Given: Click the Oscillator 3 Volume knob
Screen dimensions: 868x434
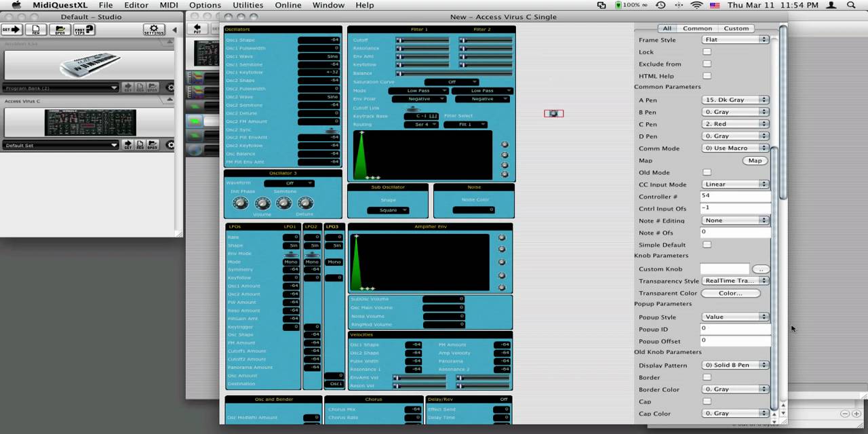Looking at the screenshot, I should pos(262,203).
